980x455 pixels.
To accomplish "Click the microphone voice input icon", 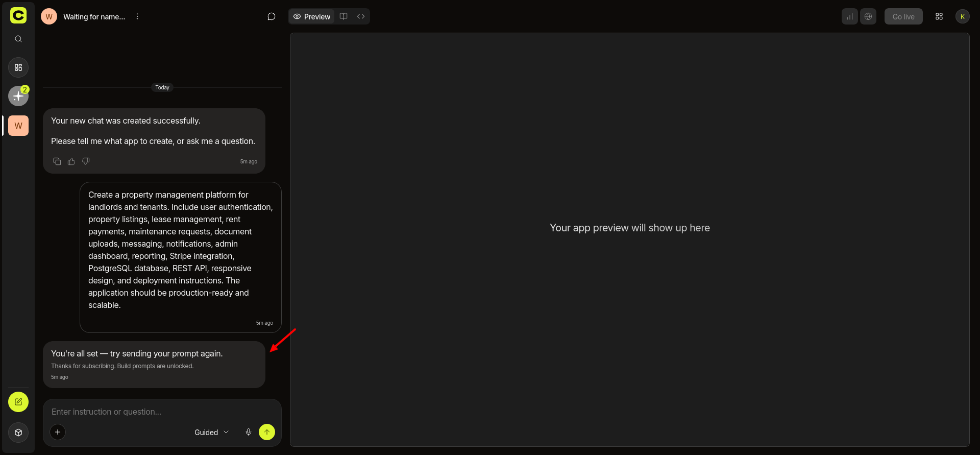I will (249, 432).
